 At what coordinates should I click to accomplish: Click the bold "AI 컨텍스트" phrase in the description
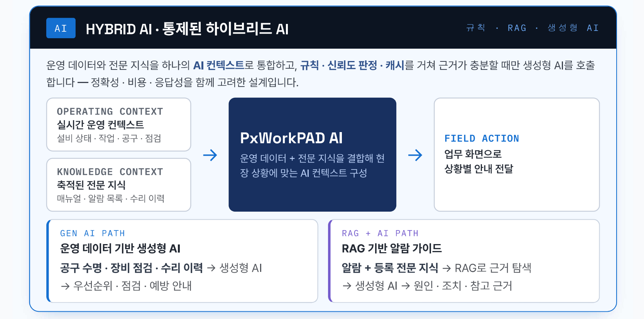(x=219, y=65)
